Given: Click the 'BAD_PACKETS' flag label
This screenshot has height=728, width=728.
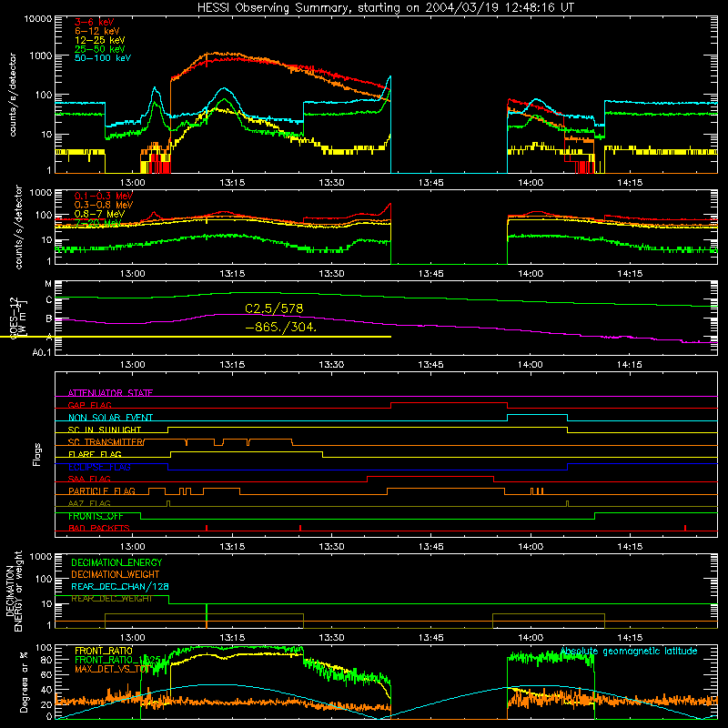Looking at the screenshot, I should pyautogui.click(x=99, y=528).
